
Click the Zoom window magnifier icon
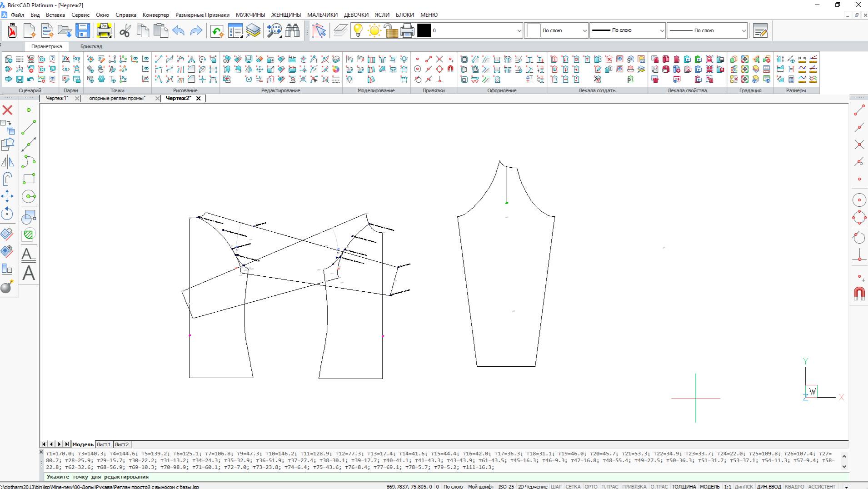[274, 30]
